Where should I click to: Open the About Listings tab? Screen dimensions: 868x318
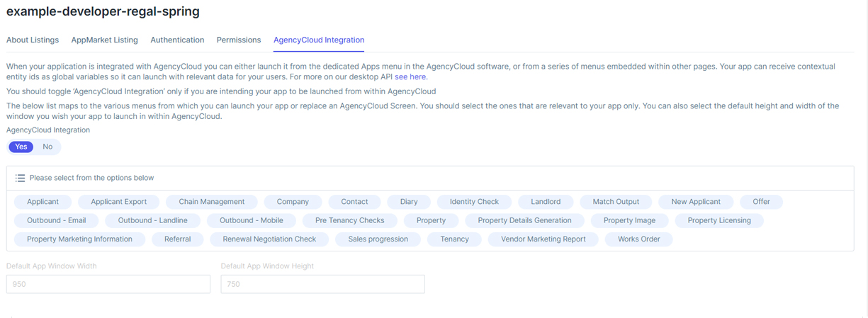pyautogui.click(x=33, y=40)
